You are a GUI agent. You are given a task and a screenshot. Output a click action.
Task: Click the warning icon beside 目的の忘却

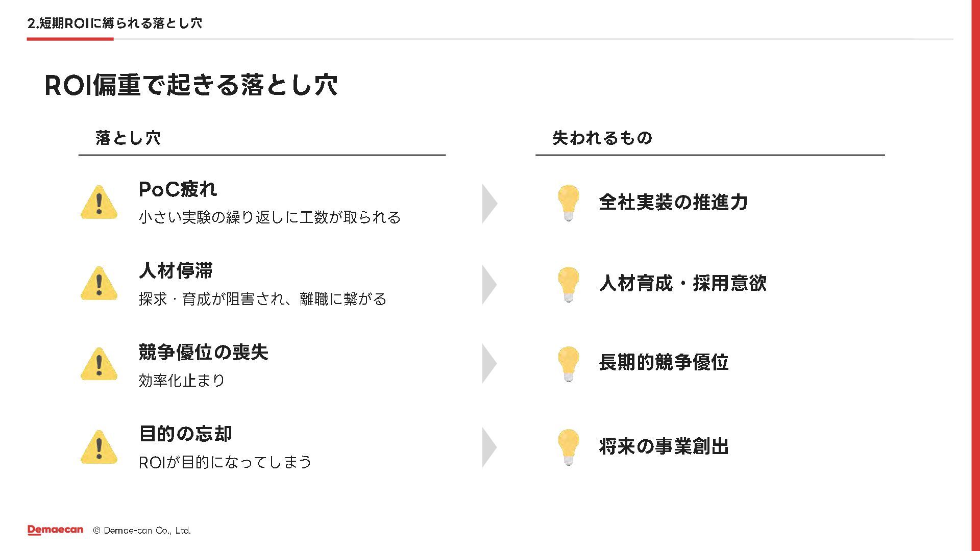tap(99, 447)
